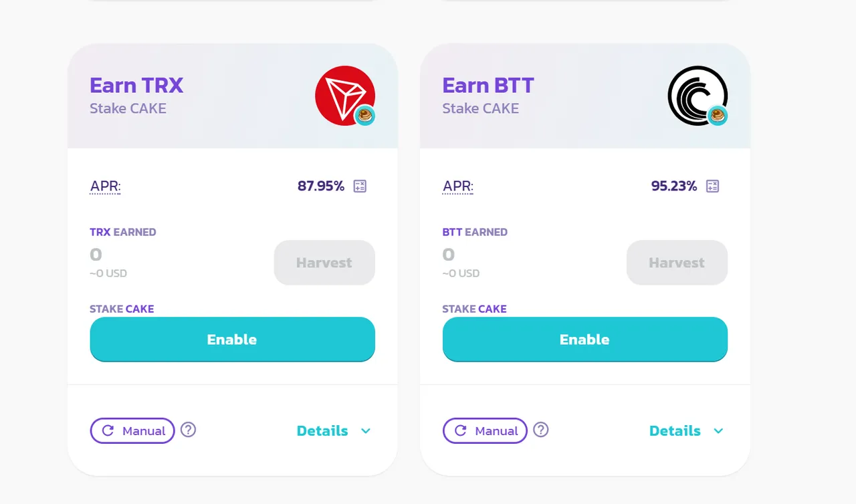This screenshot has width=856, height=504.
Task: Click the BitTorrent black token logo
Action: coord(697,96)
